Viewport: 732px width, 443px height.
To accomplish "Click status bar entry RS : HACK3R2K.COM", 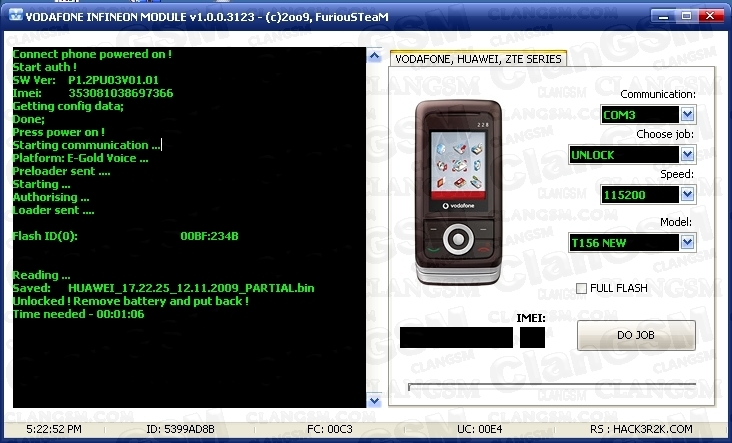I will pyautogui.click(x=641, y=429).
